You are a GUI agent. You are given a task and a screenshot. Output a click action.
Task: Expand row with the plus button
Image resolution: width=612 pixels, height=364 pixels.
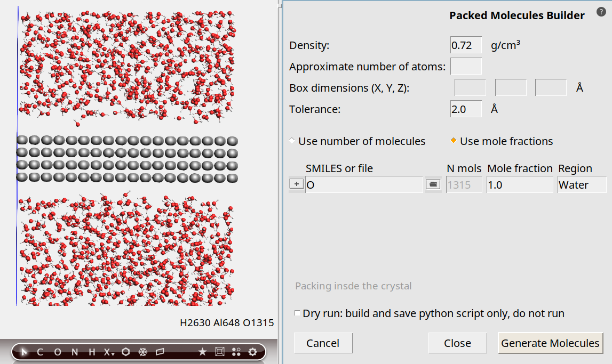(x=297, y=184)
